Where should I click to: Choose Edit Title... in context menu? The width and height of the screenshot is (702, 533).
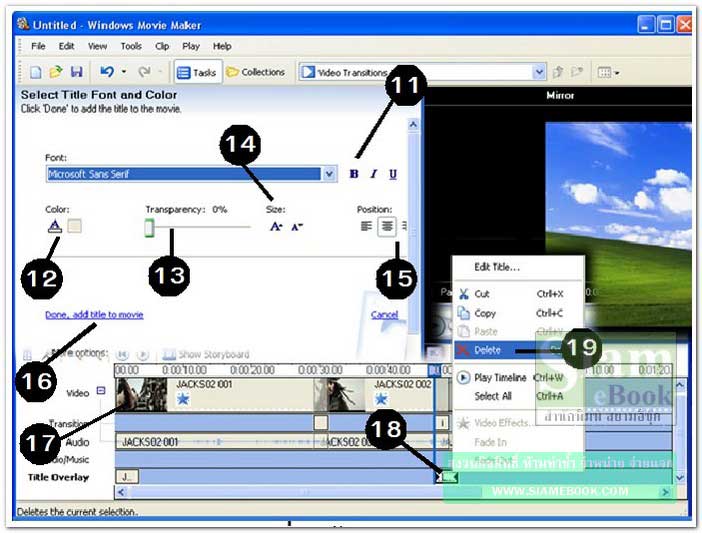point(497,267)
